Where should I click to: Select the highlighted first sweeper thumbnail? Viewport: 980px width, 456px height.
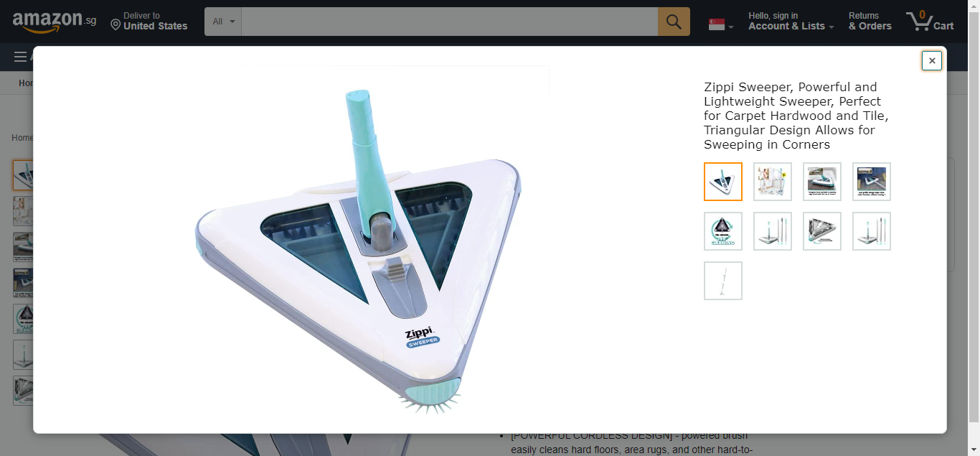pos(723,182)
